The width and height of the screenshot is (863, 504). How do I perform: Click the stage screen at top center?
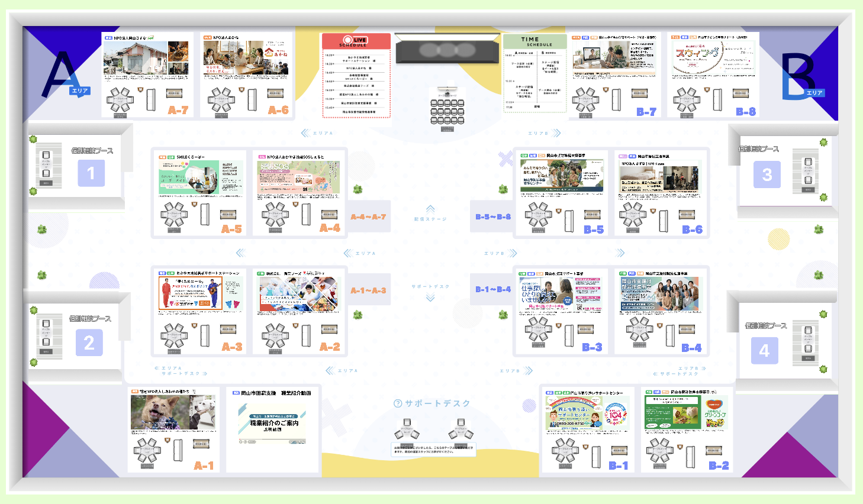coord(447,50)
